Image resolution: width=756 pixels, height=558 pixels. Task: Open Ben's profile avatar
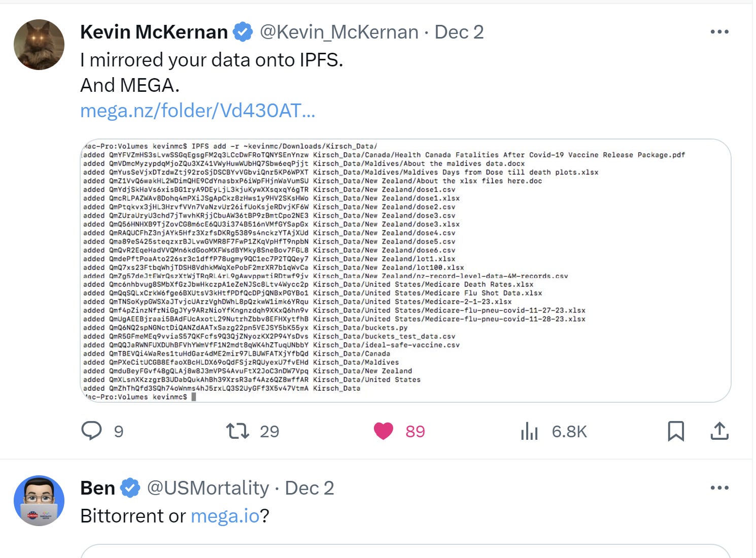[x=39, y=500]
